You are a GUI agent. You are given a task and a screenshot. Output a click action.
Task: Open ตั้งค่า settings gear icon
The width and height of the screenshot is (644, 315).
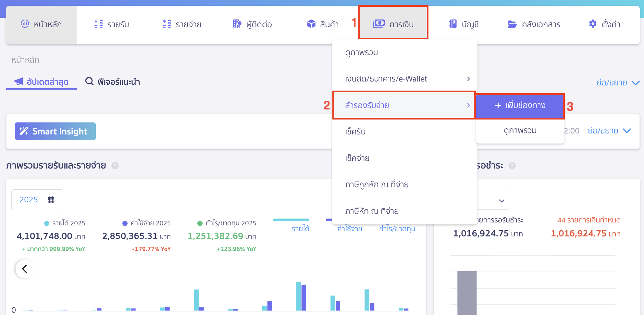coord(593,24)
